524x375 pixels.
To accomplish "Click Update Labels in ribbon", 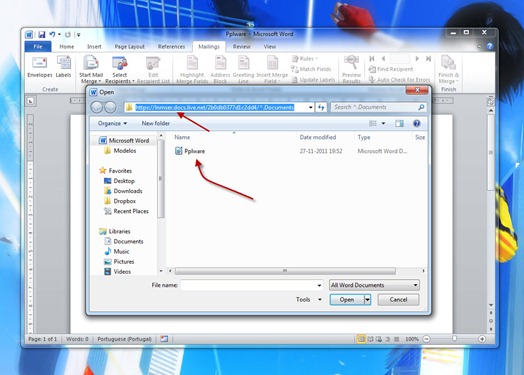I will [313, 80].
